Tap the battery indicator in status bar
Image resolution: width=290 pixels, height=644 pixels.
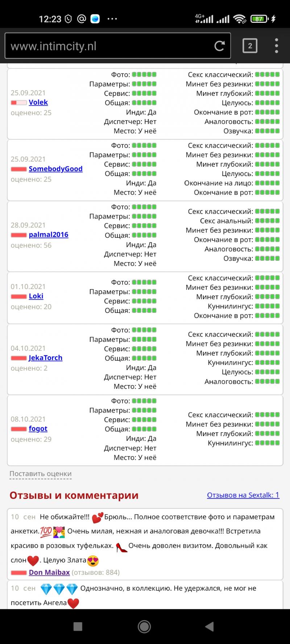258,19
